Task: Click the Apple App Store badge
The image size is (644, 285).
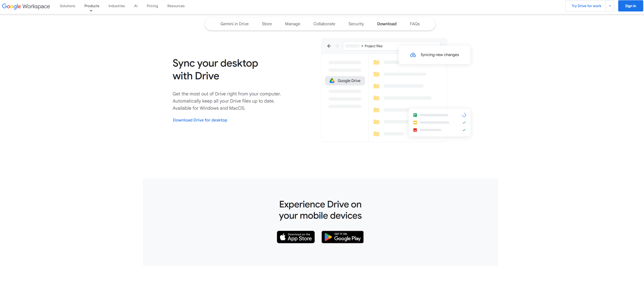Action: 296,237
